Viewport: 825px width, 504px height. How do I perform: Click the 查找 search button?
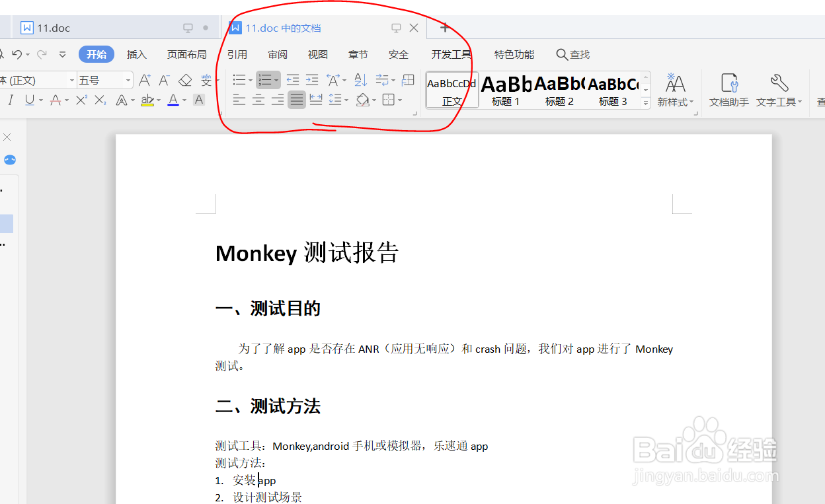tap(573, 54)
